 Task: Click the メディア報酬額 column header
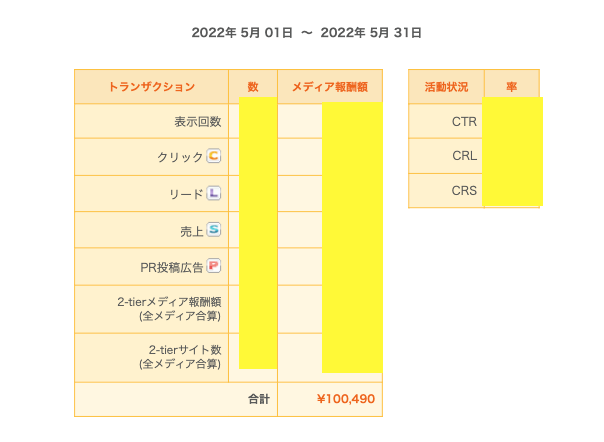(330, 87)
